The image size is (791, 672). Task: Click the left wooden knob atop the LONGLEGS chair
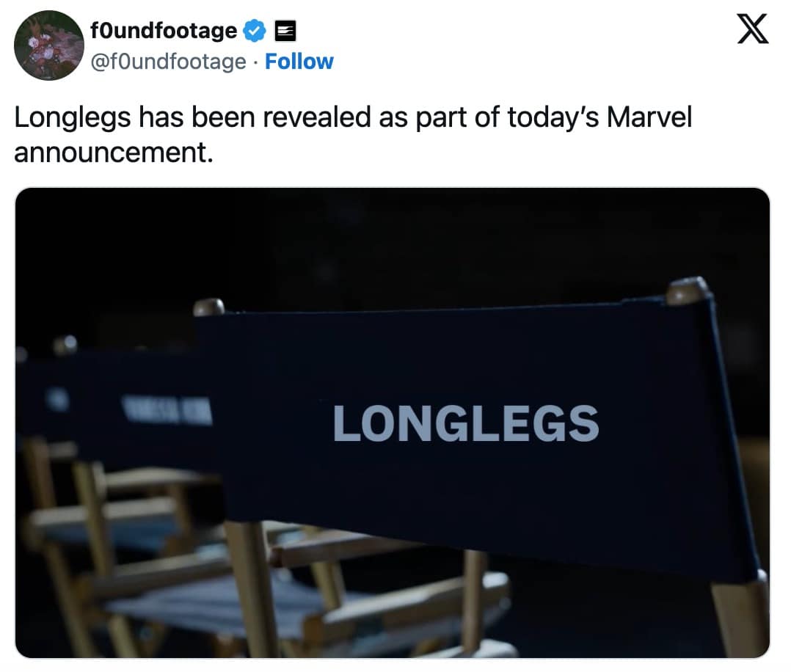208,307
